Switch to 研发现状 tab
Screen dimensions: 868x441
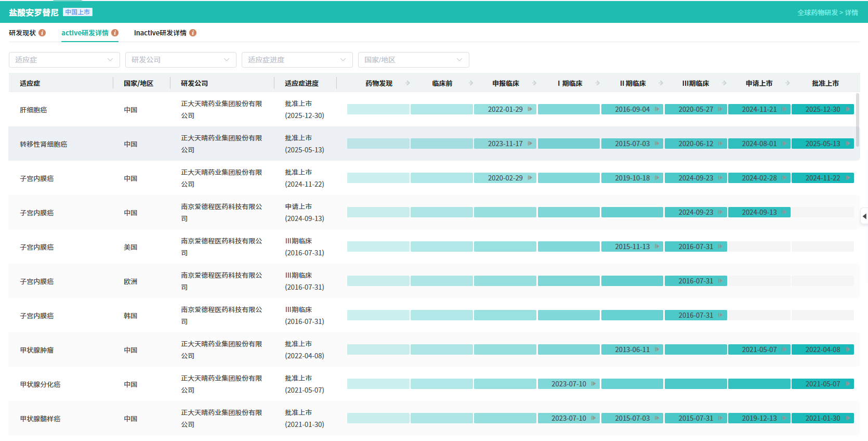(22, 33)
